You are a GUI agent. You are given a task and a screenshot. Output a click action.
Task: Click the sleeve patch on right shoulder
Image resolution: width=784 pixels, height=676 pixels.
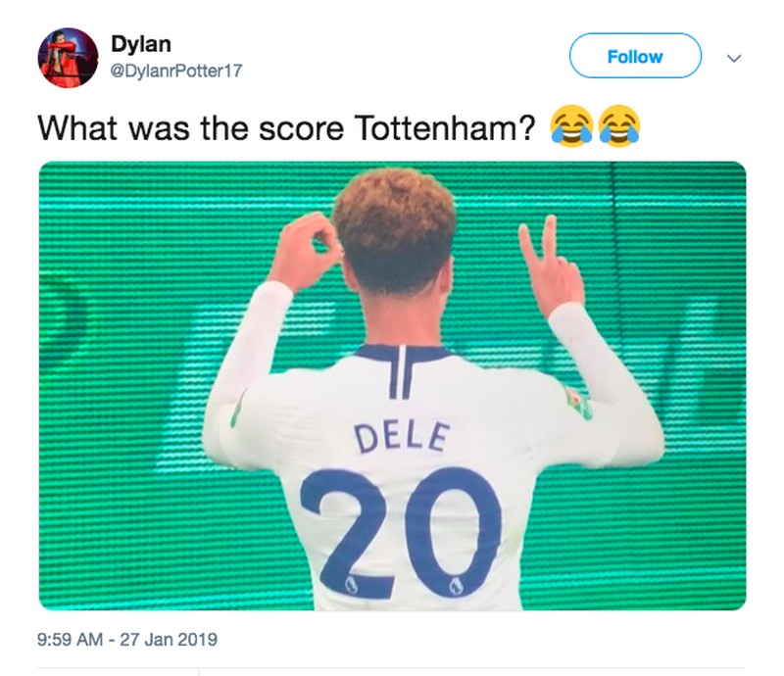(x=579, y=403)
